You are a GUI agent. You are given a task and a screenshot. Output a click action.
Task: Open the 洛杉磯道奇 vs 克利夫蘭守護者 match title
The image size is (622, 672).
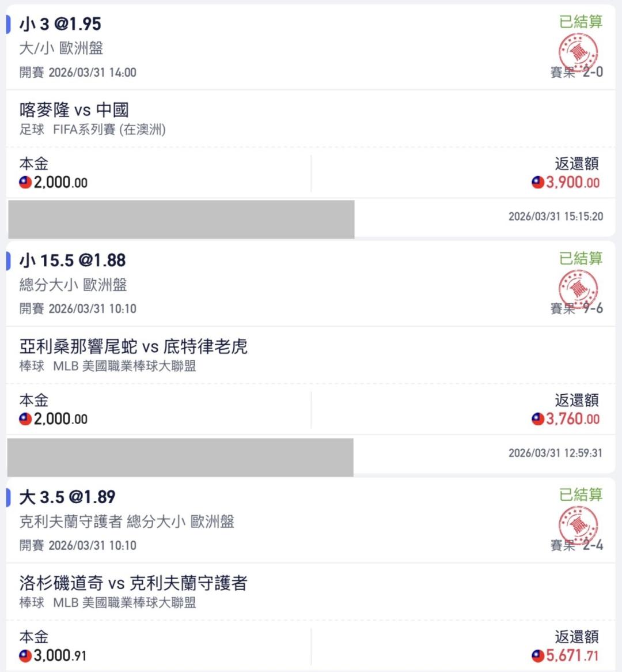(133, 583)
